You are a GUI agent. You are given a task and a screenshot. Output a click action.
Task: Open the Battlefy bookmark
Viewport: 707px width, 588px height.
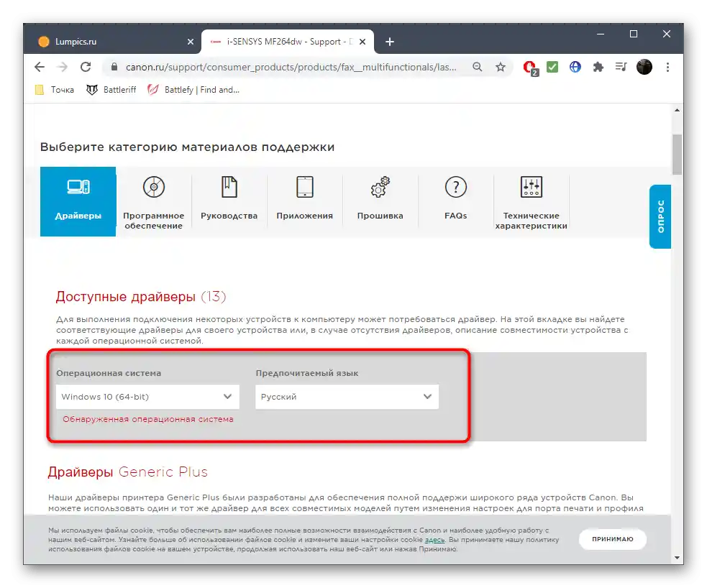point(193,90)
